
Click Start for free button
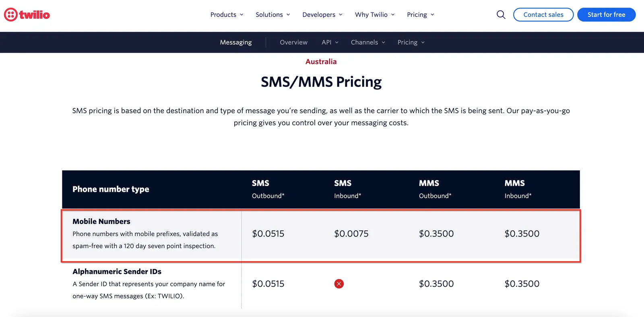click(x=606, y=15)
